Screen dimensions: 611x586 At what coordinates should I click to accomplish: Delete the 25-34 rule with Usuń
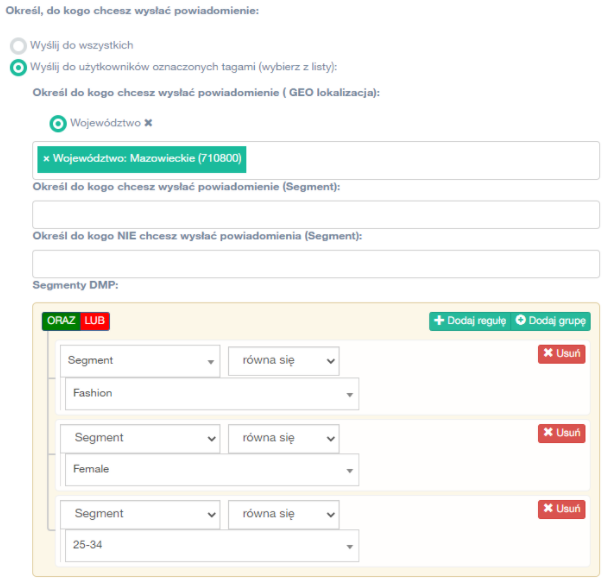[x=562, y=509]
